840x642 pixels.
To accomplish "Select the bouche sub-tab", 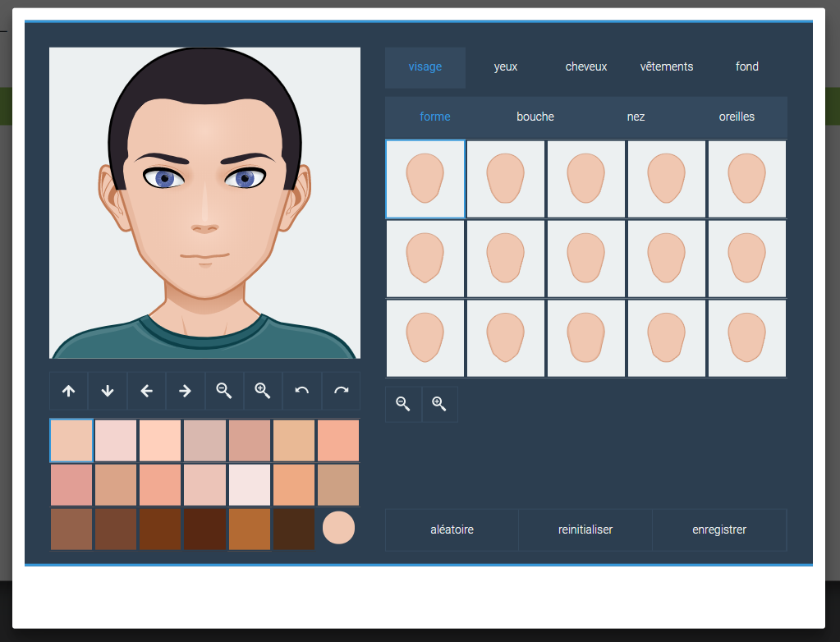I will tap(535, 117).
